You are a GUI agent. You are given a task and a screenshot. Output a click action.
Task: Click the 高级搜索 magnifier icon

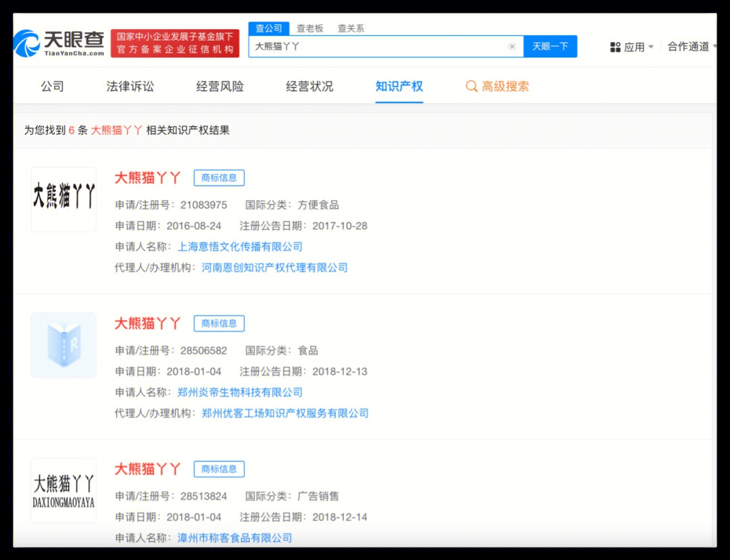[472, 86]
